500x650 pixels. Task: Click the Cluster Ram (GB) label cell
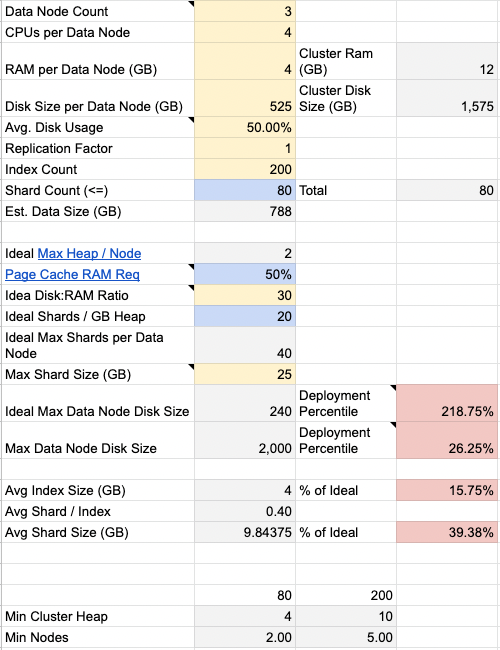pyautogui.click(x=346, y=61)
